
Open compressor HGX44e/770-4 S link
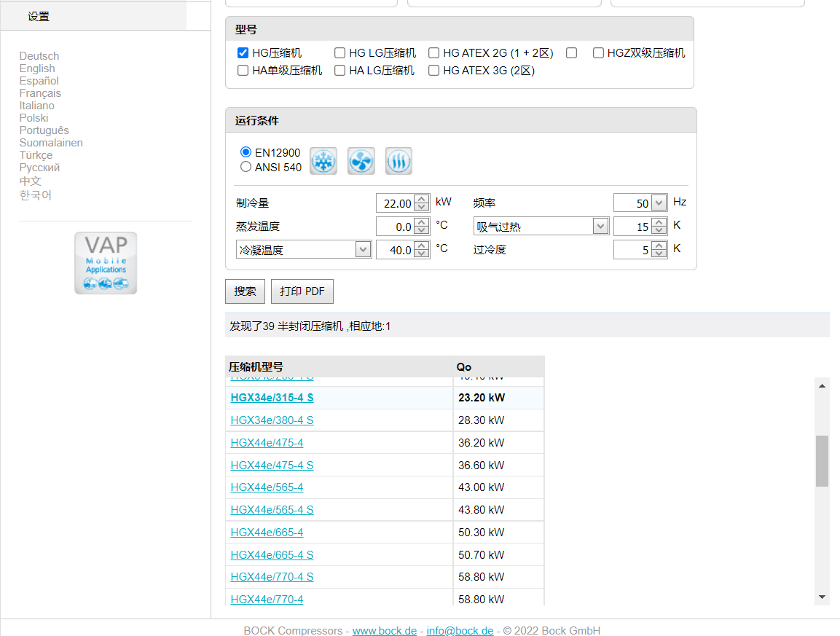[x=272, y=576]
